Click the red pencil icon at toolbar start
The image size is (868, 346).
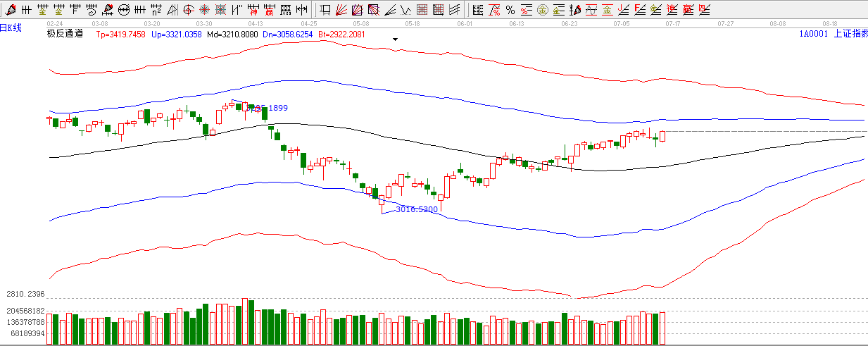[9, 10]
